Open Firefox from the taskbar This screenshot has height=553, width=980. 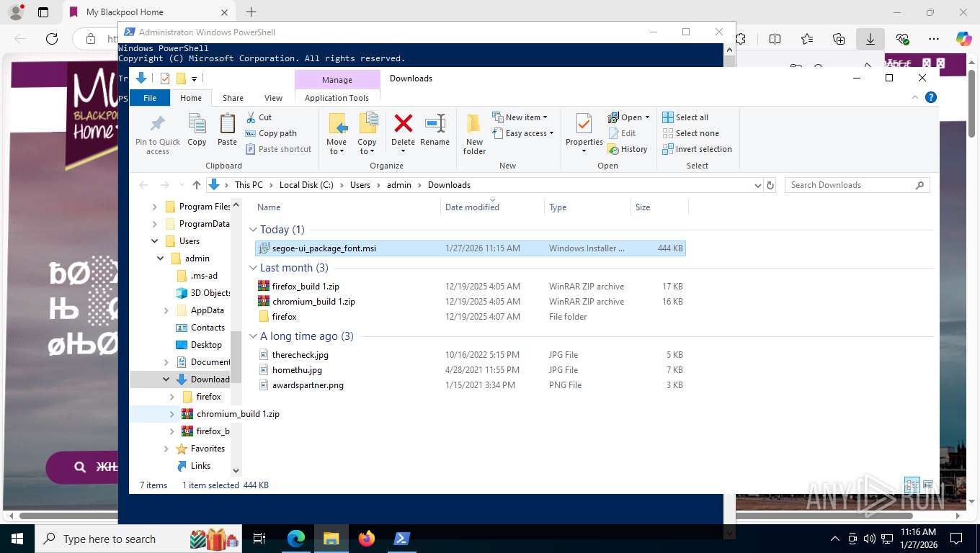(367, 539)
